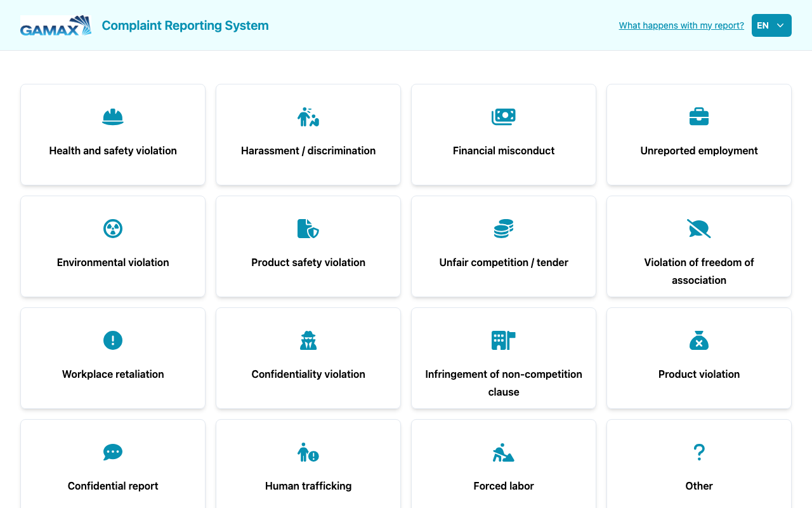Click the document shield icon for product safety
Image resolution: width=812 pixels, height=508 pixels.
[308, 229]
